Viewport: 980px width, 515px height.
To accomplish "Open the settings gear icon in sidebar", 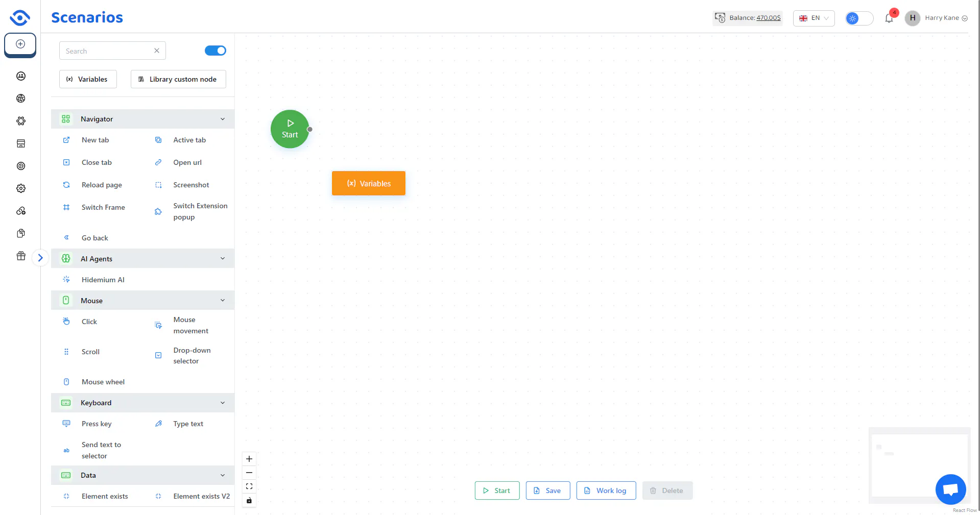I will pos(21,188).
